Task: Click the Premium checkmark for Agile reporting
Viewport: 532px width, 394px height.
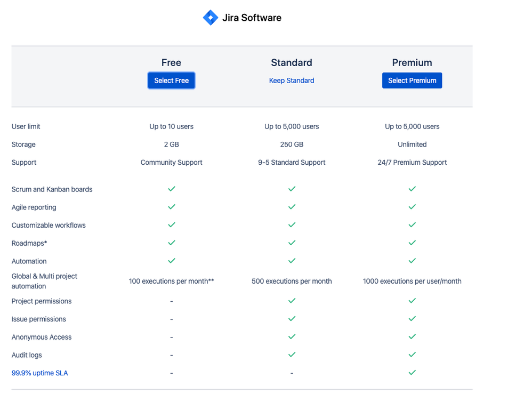Action: (412, 207)
